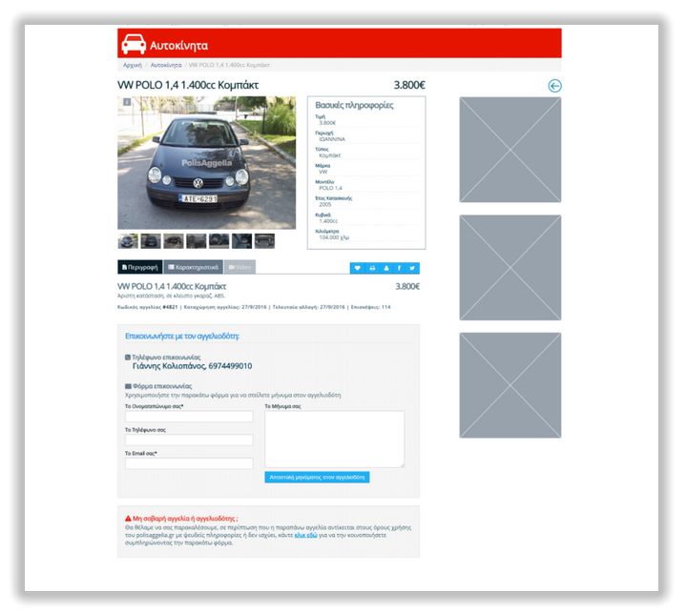Select the sixth car thumbnail
Screen dimensions: 687x616
[241, 241]
